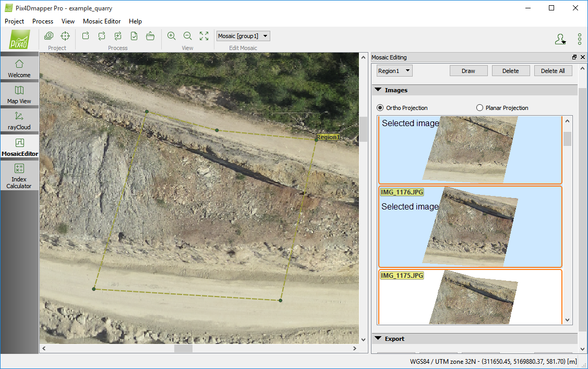
Task: Open the Mosaic Editor menu
Action: [102, 21]
